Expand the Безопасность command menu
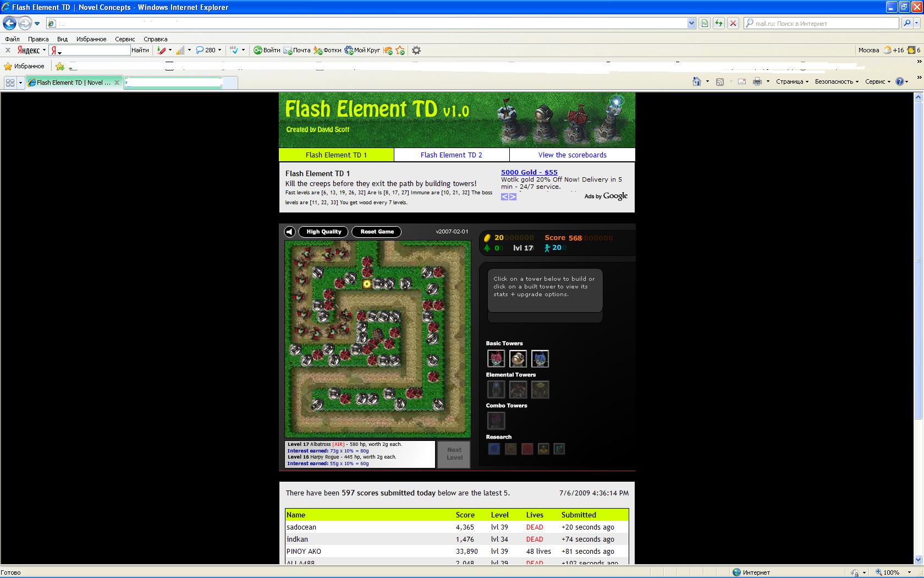This screenshot has width=924, height=578. [837, 81]
